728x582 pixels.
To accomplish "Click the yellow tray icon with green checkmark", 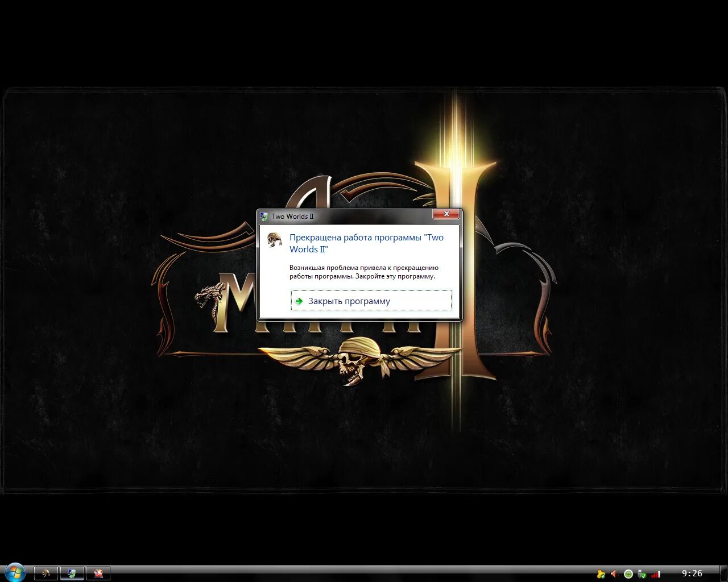I will tap(601, 574).
